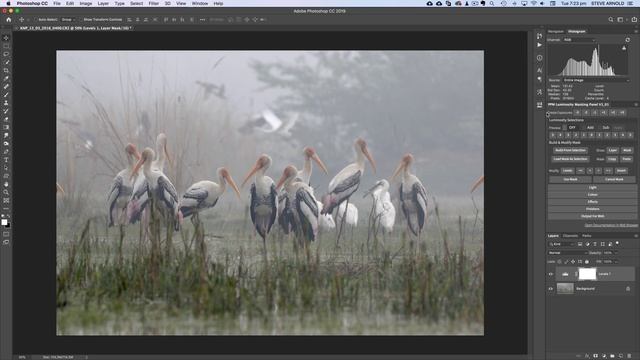
Task: Open the workspace switcher dropdown
Action: pos(621,19)
